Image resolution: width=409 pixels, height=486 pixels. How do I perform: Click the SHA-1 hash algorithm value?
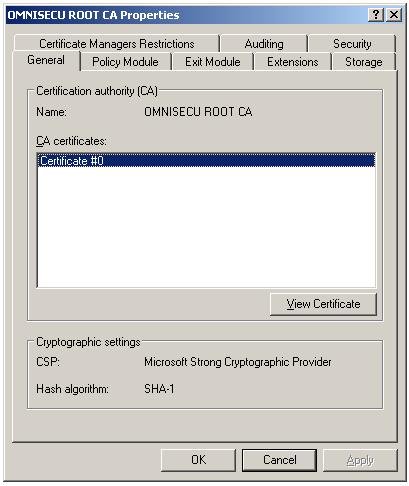[159, 389]
